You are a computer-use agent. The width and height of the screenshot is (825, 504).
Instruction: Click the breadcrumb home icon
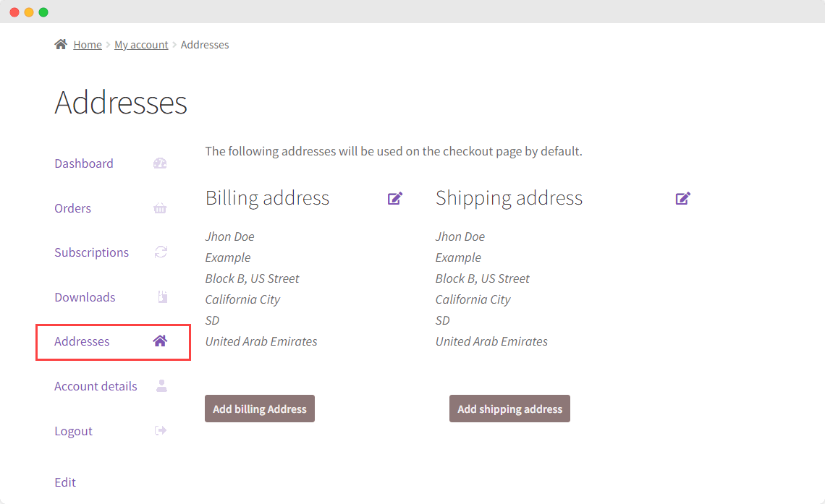pyautogui.click(x=61, y=43)
